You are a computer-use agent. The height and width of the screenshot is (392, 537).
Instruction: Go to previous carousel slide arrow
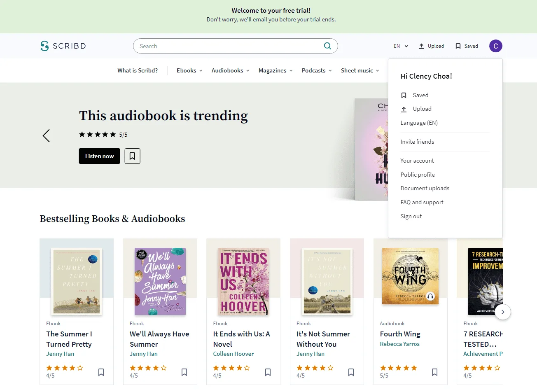click(x=46, y=135)
